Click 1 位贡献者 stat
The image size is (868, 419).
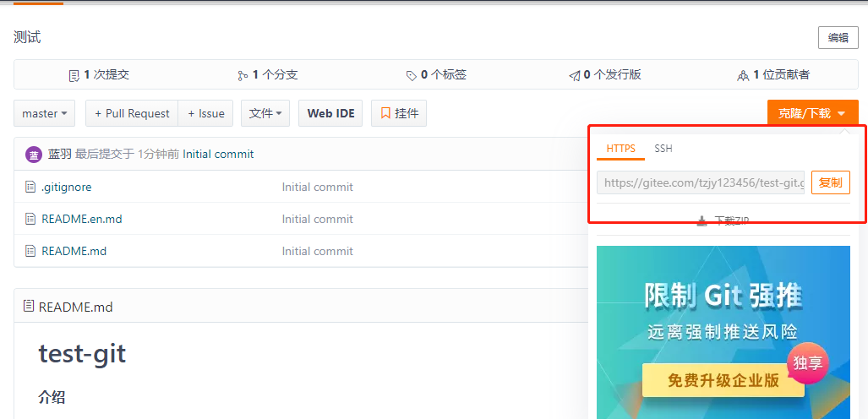[774, 75]
